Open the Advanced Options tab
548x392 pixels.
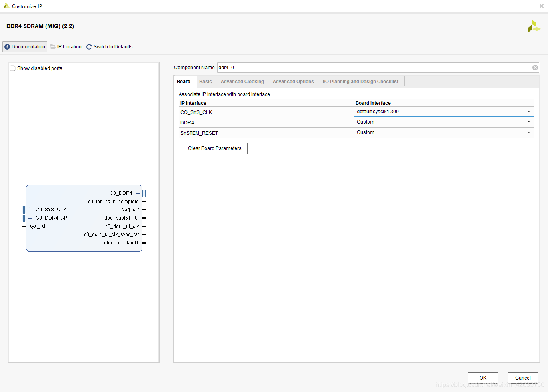pos(293,82)
